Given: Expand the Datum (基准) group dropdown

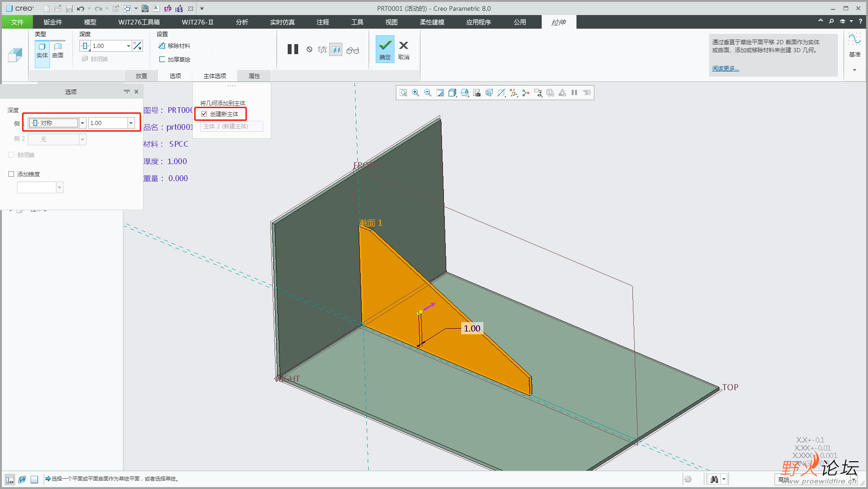Looking at the screenshot, I should click(854, 70).
